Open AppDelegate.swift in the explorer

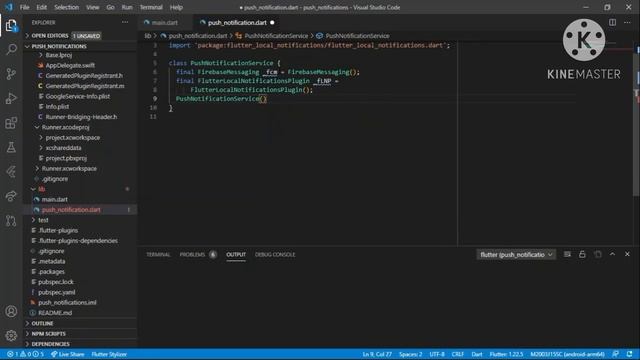pos(70,65)
